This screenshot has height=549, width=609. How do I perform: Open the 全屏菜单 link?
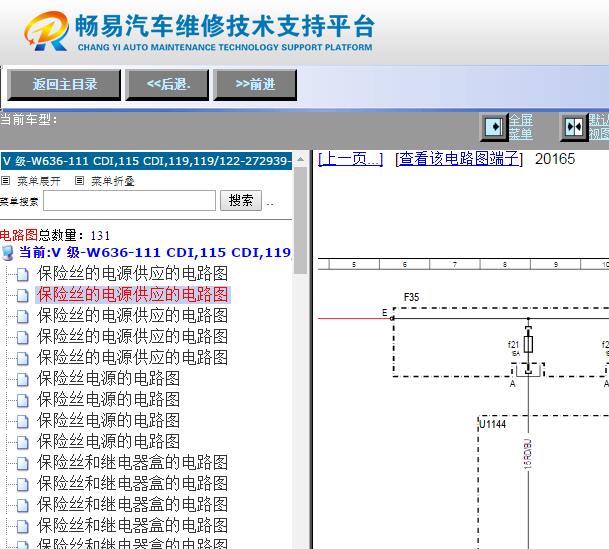click(x=520, y=127)
